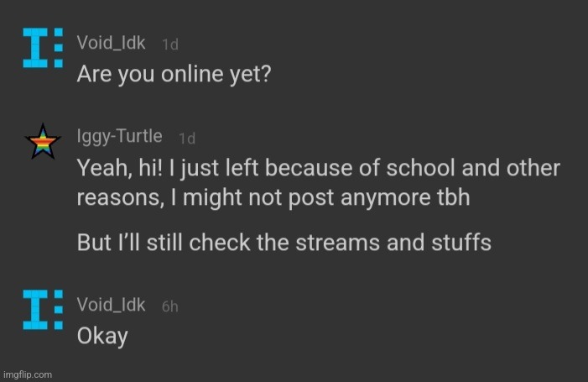The width and height of the screenshot is (588, 382).
Task: Select the word "streams" in Iggy-Turtle's comment
Action: pos(337,243)
